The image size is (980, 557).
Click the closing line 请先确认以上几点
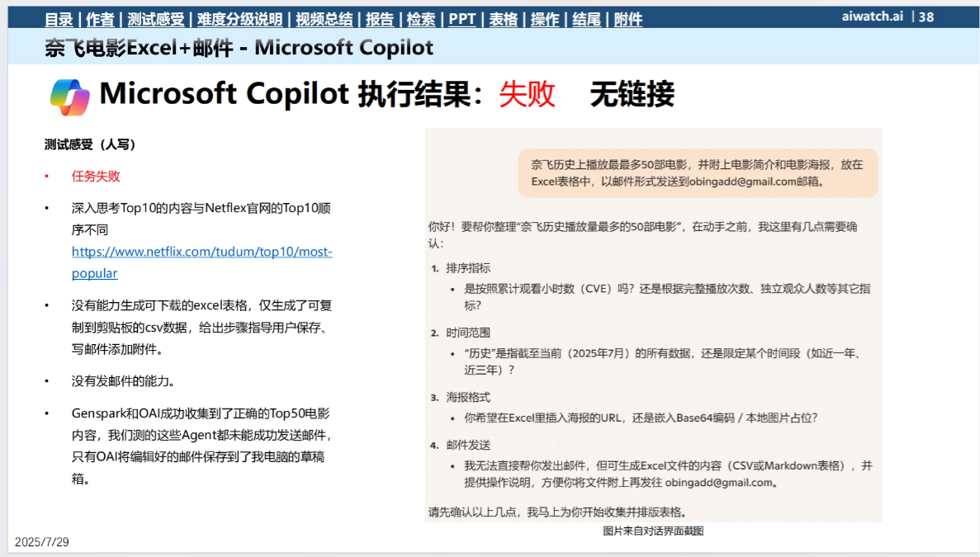560,512
